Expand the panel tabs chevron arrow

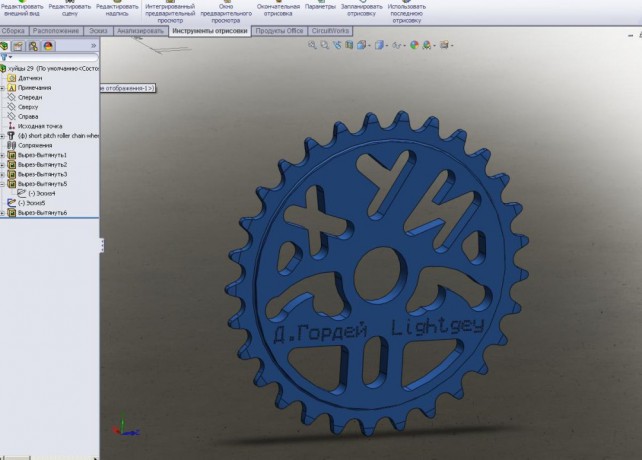tap(93, 46)
